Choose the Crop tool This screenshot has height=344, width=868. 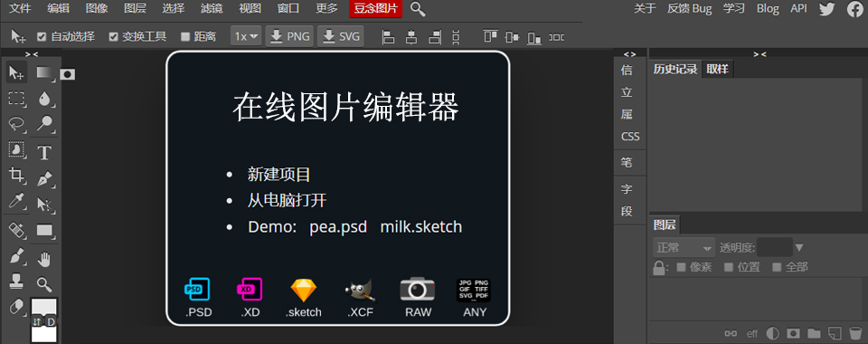(x=16, y=177)
